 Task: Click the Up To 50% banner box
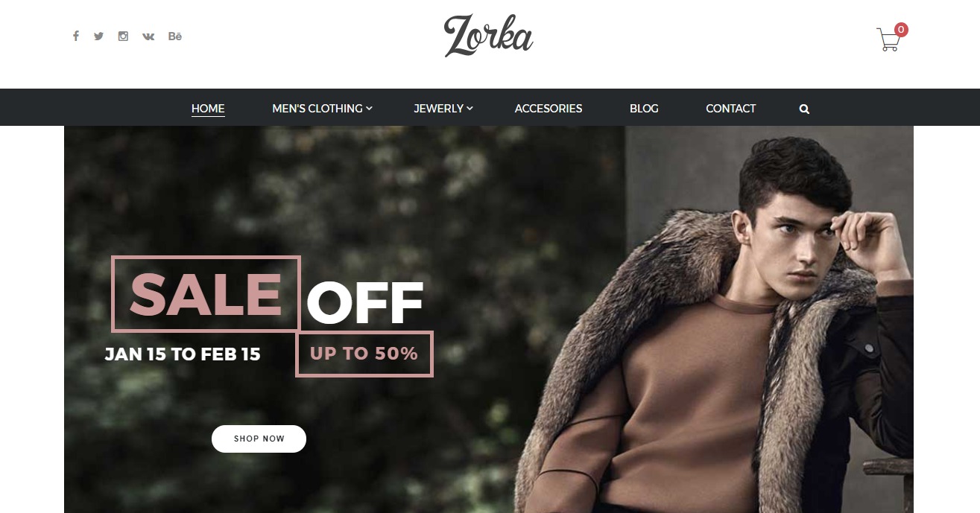[364, 354]
